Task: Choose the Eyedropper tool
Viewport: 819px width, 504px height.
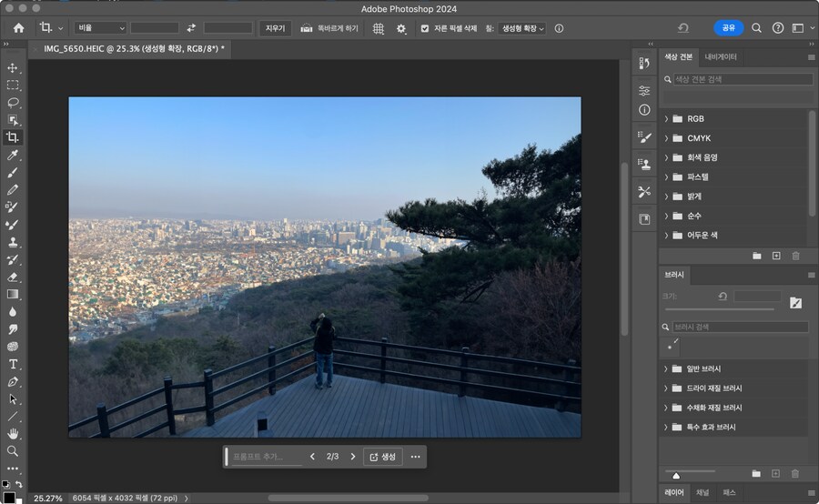Action: click(13, 155)
